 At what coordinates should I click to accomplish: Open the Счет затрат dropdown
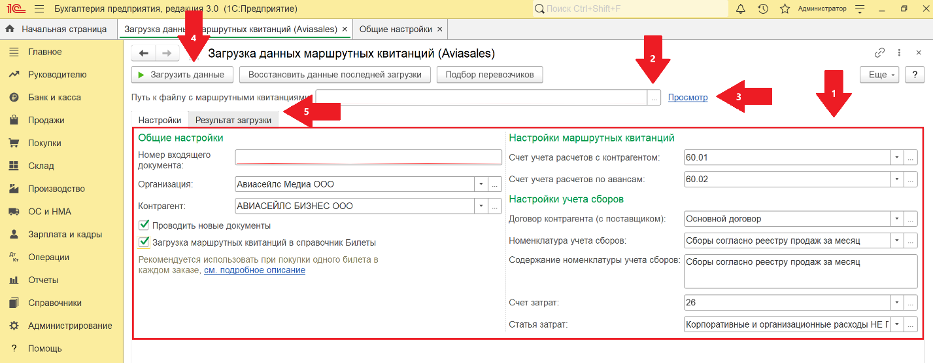[x=897, y=303]
